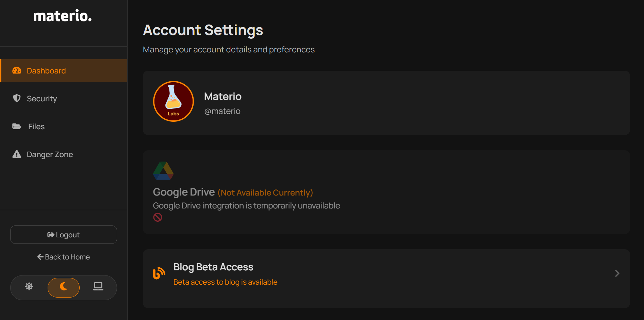Click the Google Drive logo icon
Viewport: 644px width, 320px height.
[163, 171]
